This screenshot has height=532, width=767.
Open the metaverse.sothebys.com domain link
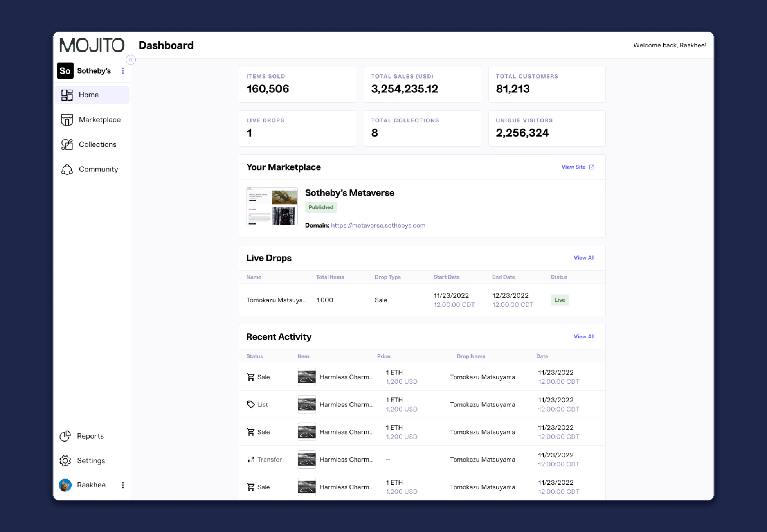click(378, 225)
